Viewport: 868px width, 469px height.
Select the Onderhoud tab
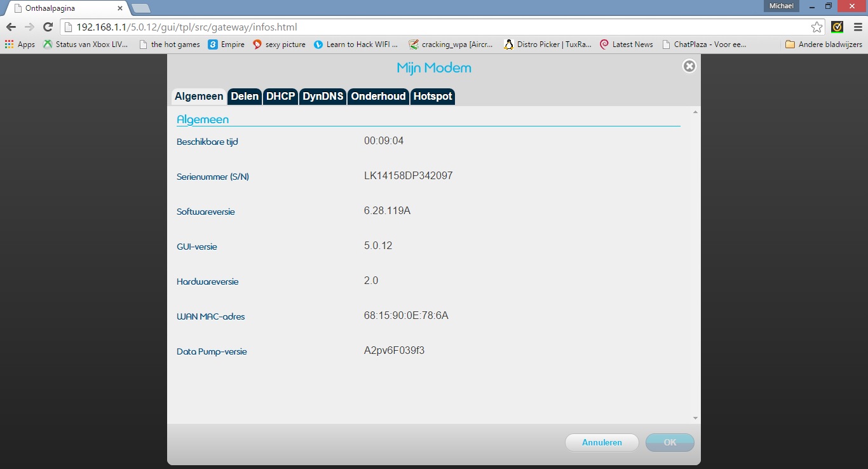(x=378, y=97)
